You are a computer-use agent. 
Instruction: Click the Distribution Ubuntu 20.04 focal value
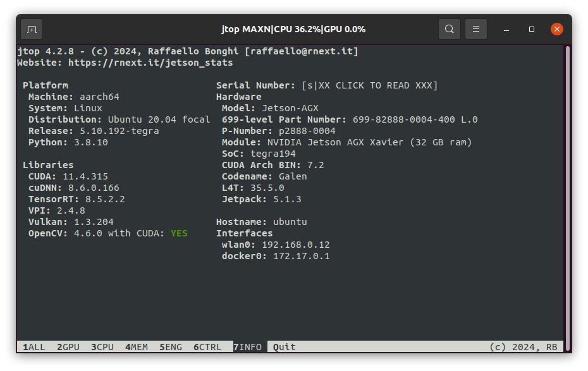tap(159, 119)
